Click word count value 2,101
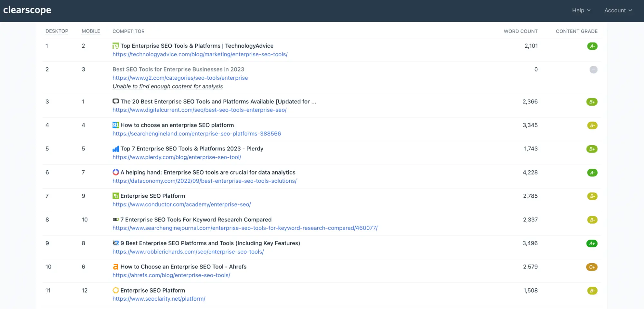 (531, 46)
